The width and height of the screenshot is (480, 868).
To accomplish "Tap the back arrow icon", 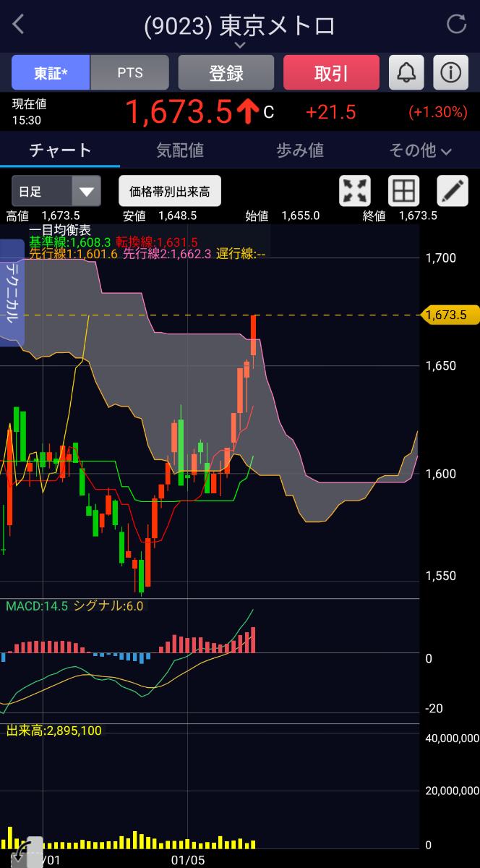I will 20,25.
